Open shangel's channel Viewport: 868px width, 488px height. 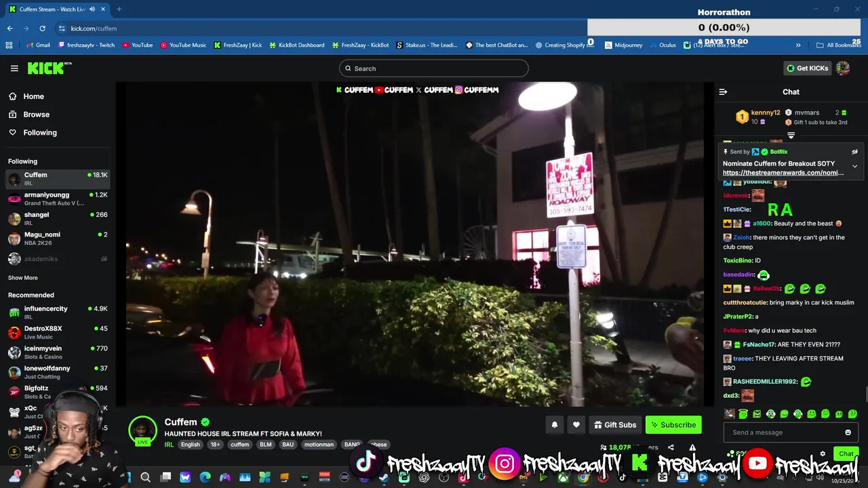tap(58, 218)
